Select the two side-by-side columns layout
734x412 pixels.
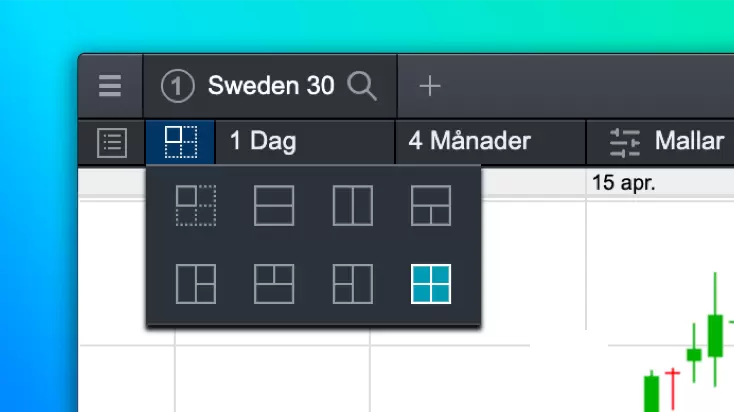coord(352,205)
